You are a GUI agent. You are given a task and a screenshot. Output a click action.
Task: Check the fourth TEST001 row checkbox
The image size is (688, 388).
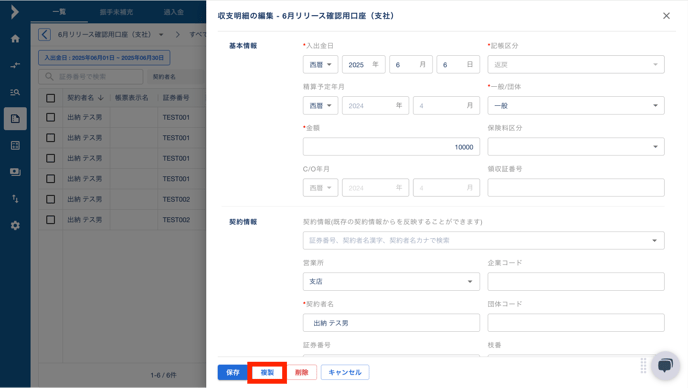click(50, 179)
